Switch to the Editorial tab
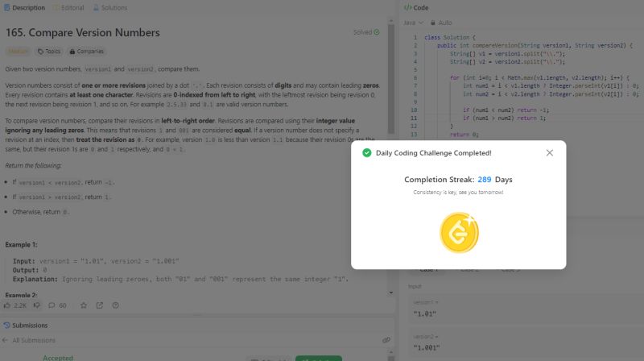644x361 pixels. pyautogui.click(x=68, y=8)
